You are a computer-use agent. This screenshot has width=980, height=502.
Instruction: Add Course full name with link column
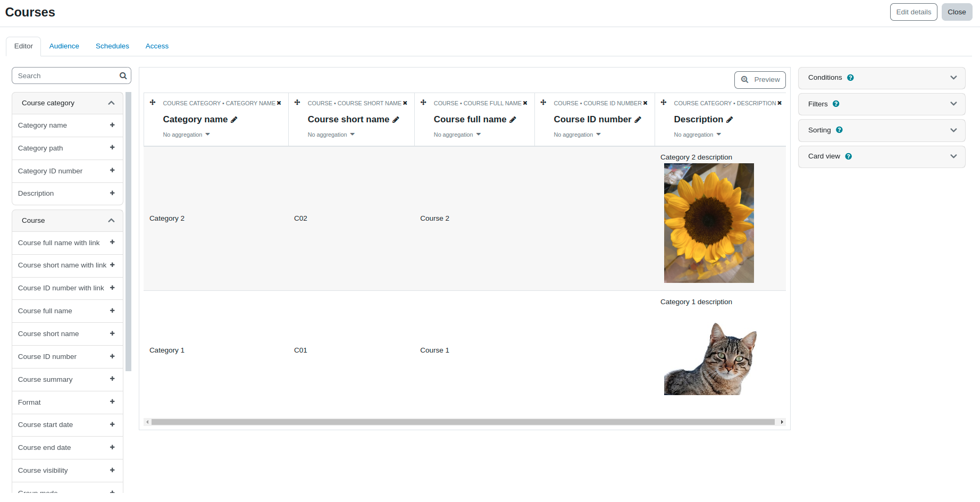[x=112, y=242]
